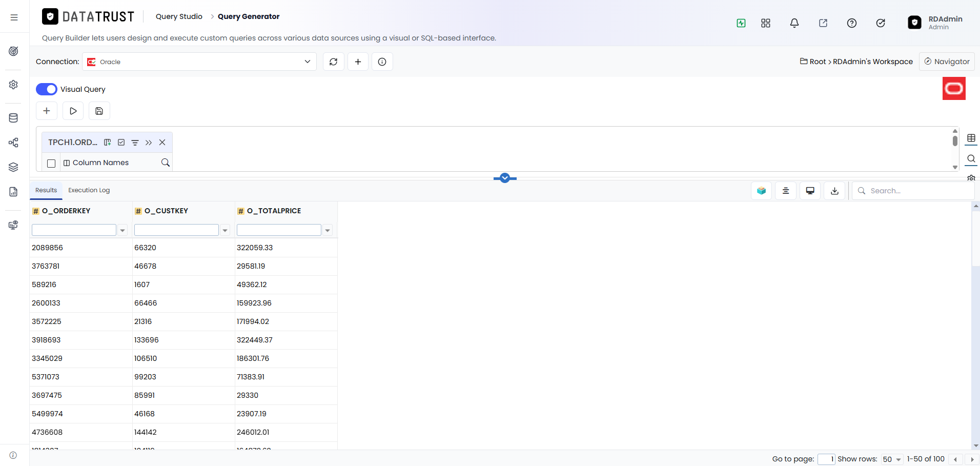980x466 pixels.
Task: Switch to the Results tab
Action: click(46, 190)
